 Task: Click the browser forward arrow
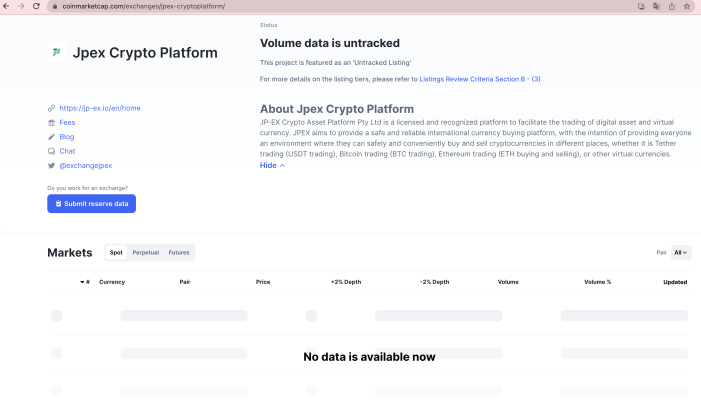click(22, 6)
